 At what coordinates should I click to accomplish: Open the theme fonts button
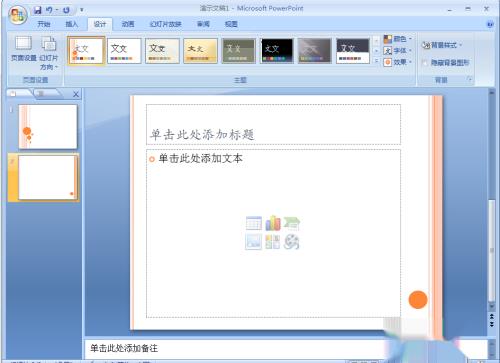(398, 51)
